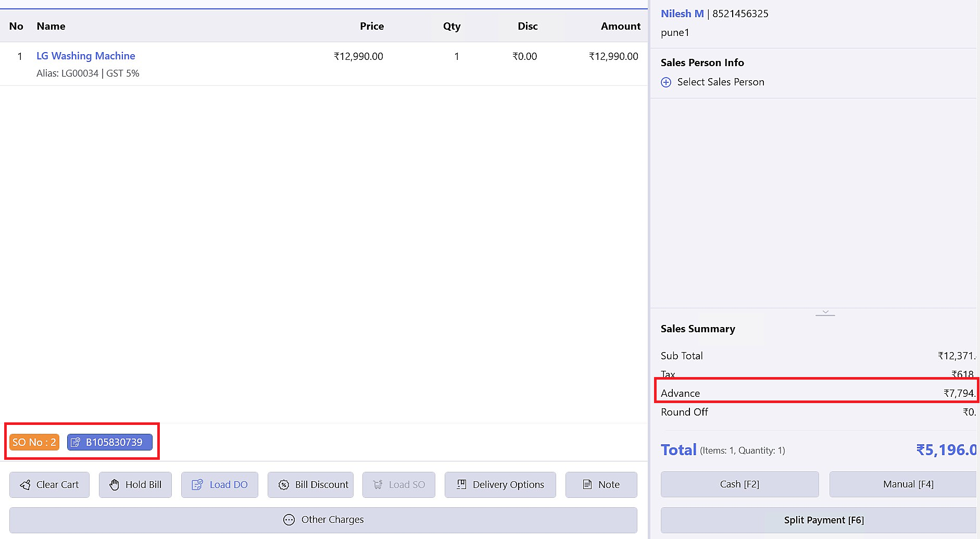980x539 pixels.
Task: Hold the current bill
Action: 135,485
